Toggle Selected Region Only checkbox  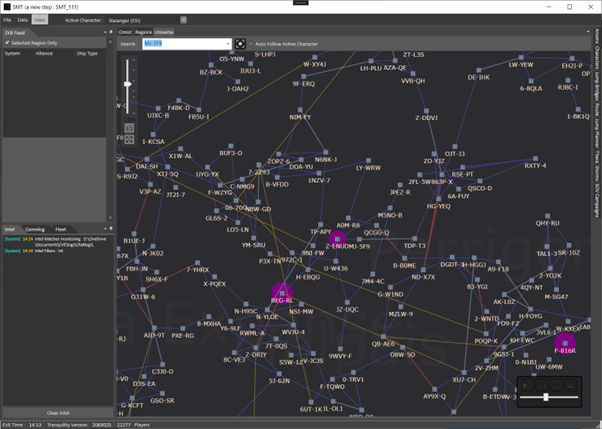click(7, 43)
